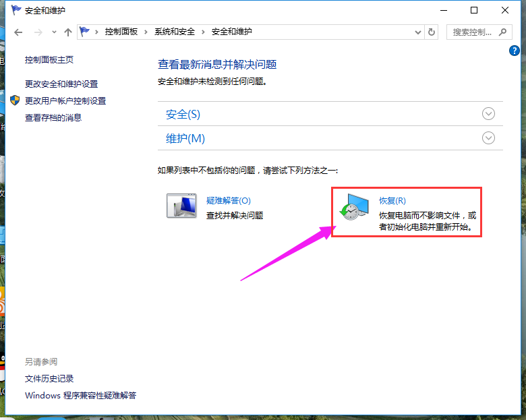Click the up-one-level arrow
This screenshot has width=526, height=420.
[67, 32]
